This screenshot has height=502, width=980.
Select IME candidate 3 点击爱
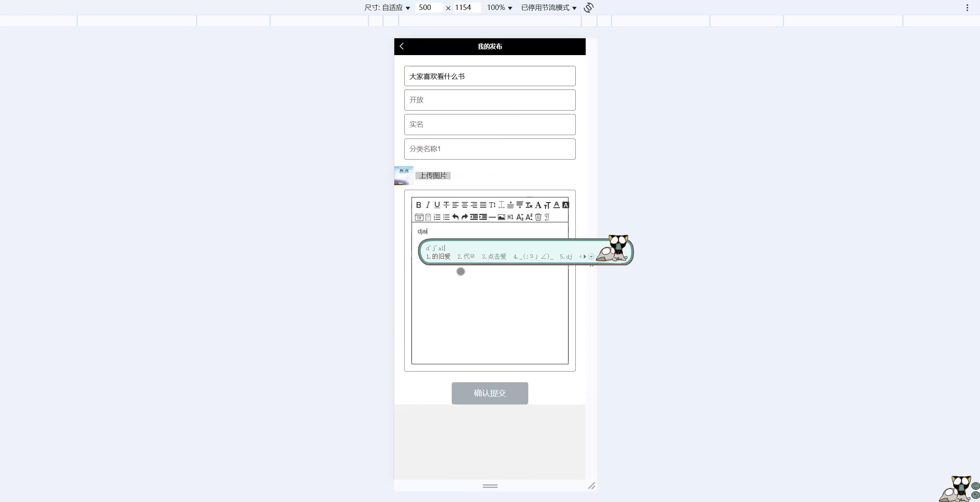[x=494, y=257]
